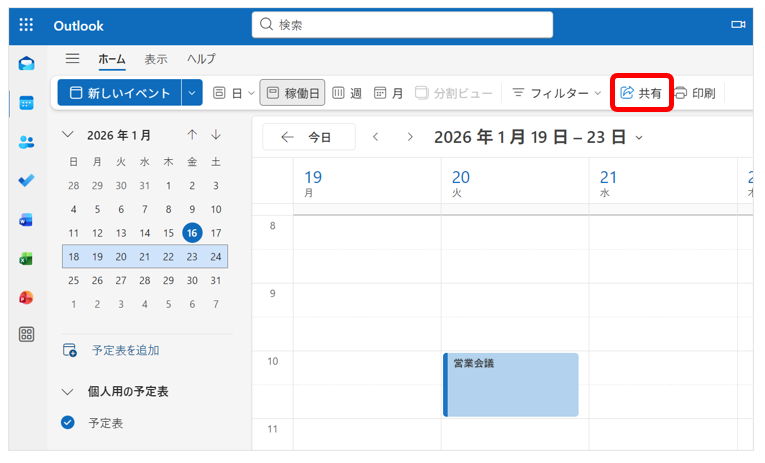Launch PowerPoint from the sidebar
The height and width of the screenshot is (463, 765).
point(26,298)
